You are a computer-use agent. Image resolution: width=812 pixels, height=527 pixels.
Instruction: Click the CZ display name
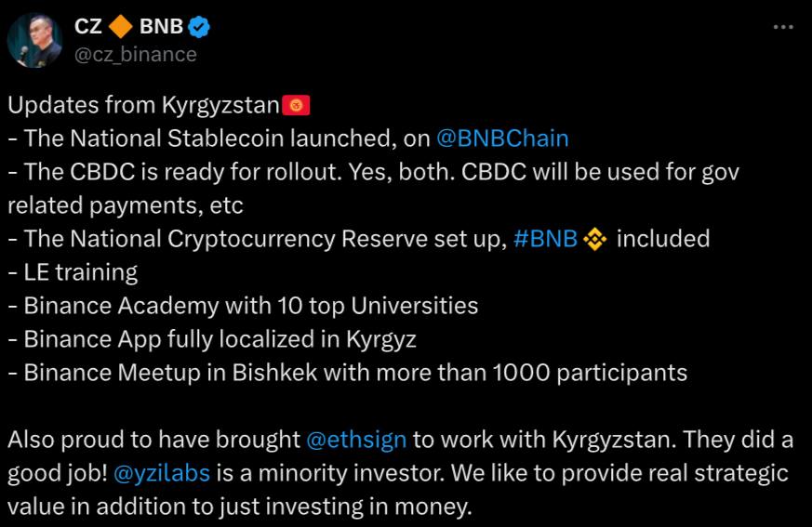(x=88, y=27)
